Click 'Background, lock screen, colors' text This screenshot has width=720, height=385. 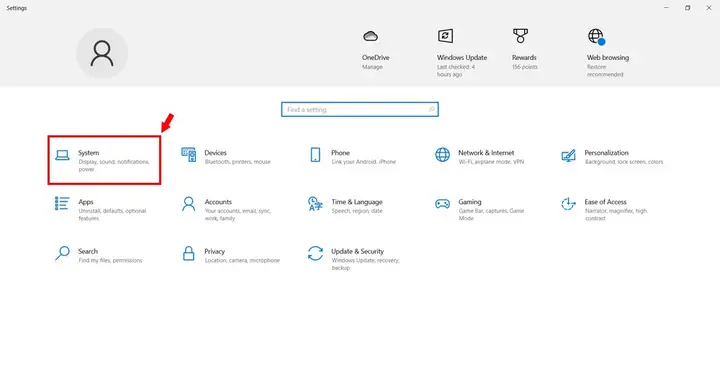624,162
